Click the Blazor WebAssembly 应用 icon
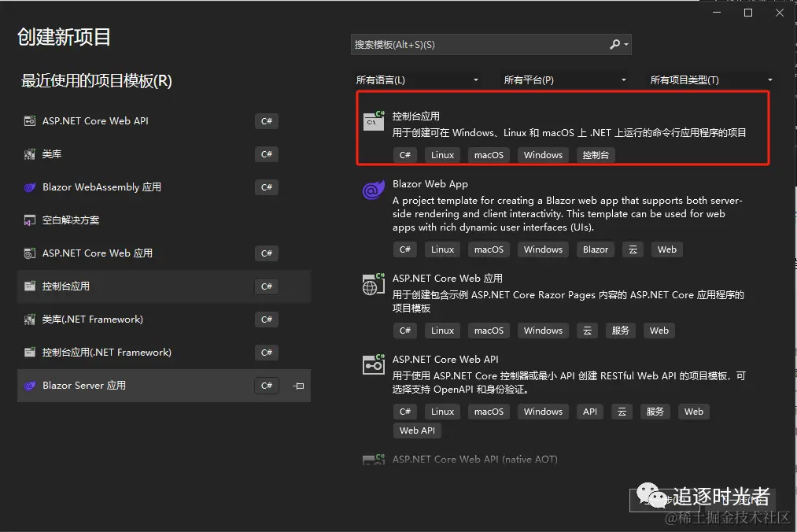This screenshot has width=797, height=532. pyautogui.click(x=30, y=187)
